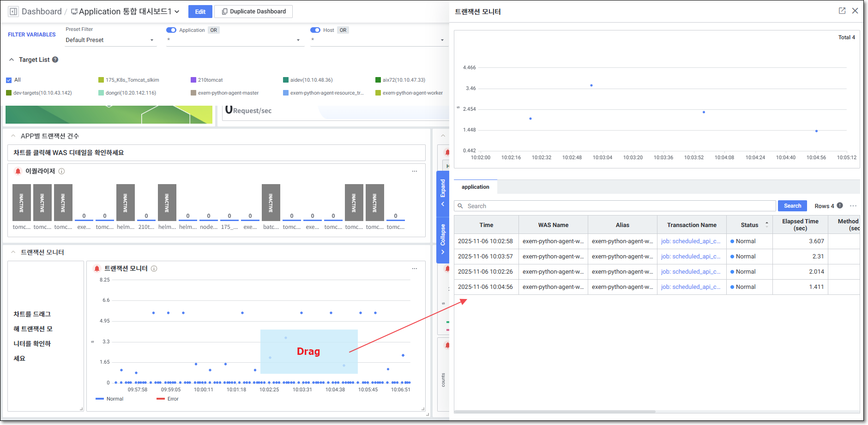Click the 이퀄라이저 info icon
868x425 pixels.
[x=62, y=171]
